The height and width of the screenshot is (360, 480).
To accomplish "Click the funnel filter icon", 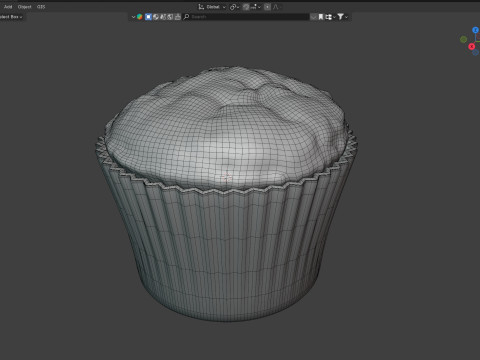I will 340,17.
